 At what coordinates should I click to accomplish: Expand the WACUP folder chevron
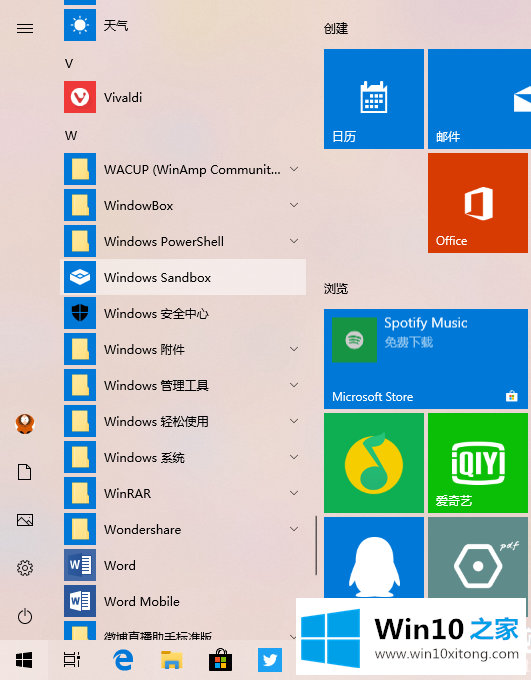[294, 169]
